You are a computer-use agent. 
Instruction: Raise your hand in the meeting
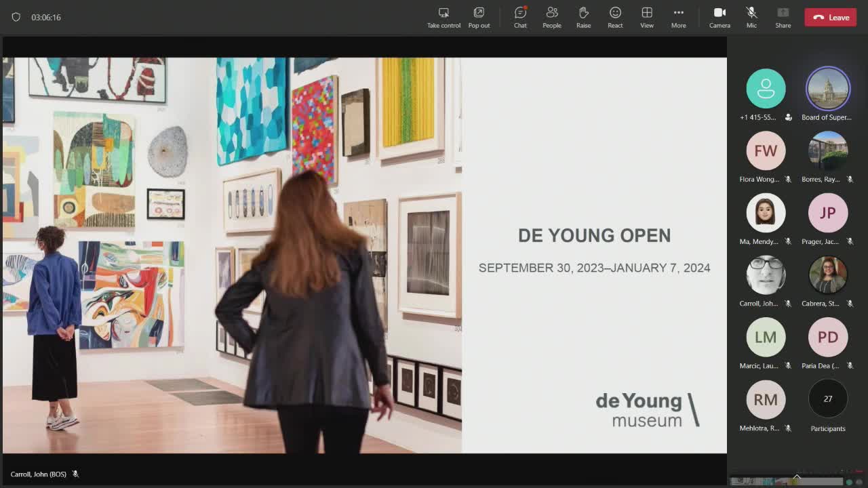[x=583, y=18]
